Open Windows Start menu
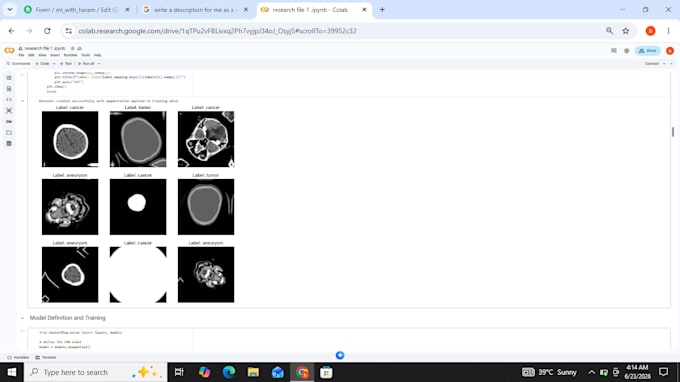 12,372
